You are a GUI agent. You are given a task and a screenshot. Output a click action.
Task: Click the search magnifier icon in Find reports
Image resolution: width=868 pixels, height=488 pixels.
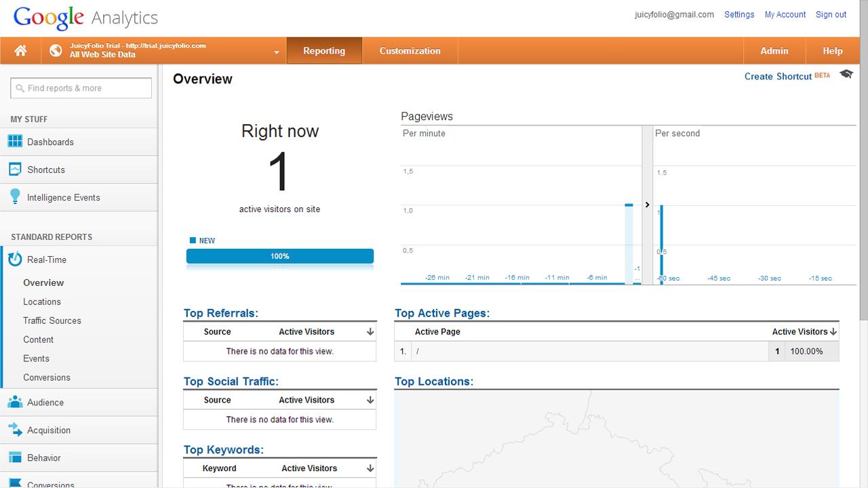20,88
